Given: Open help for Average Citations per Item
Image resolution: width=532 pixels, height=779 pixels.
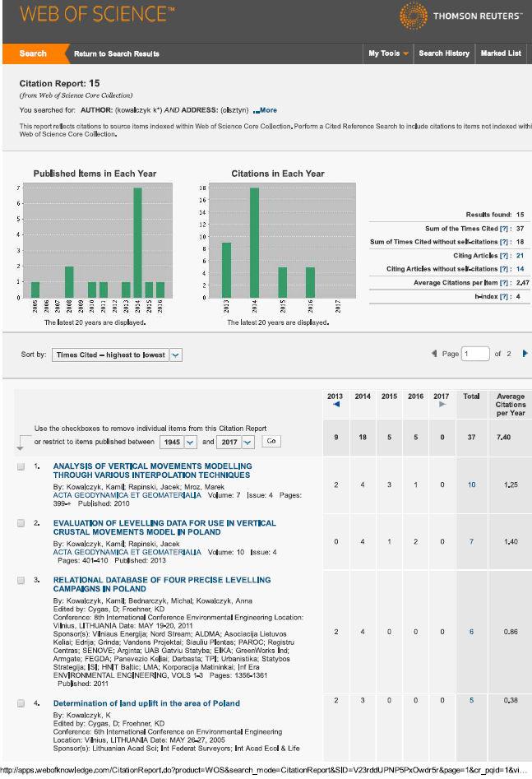Looking at the screenshot, I should pyautogui.click(x=504, y=283).
